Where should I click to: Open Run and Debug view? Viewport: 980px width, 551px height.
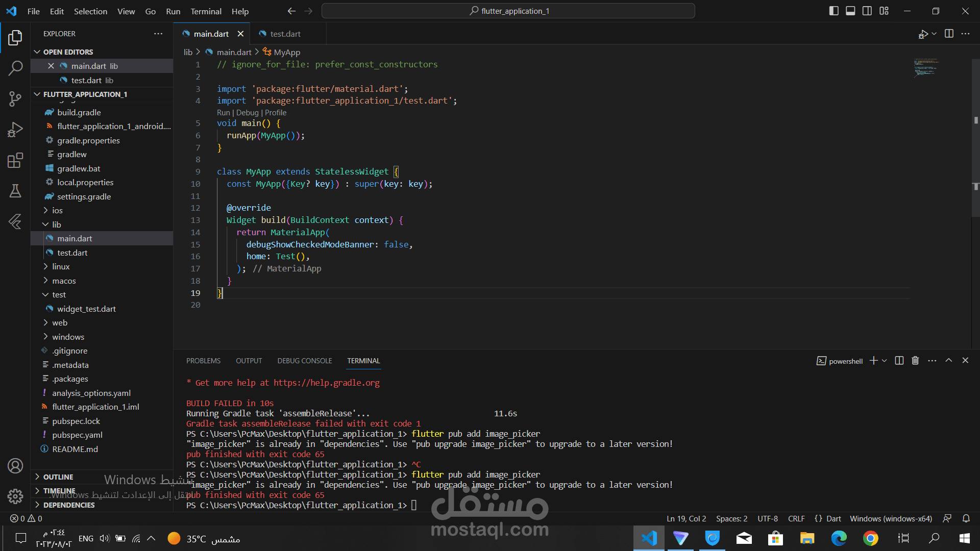15,130
